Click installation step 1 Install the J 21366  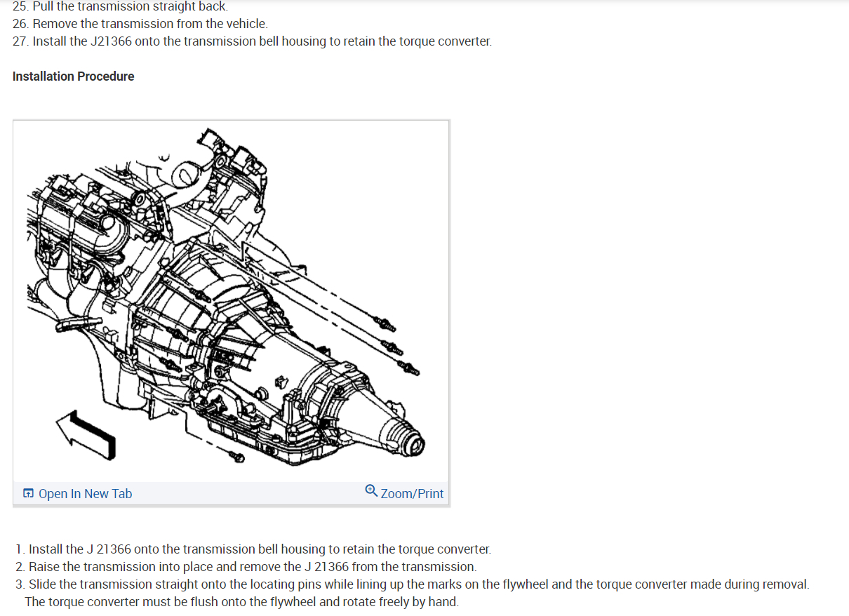[253, 549]
